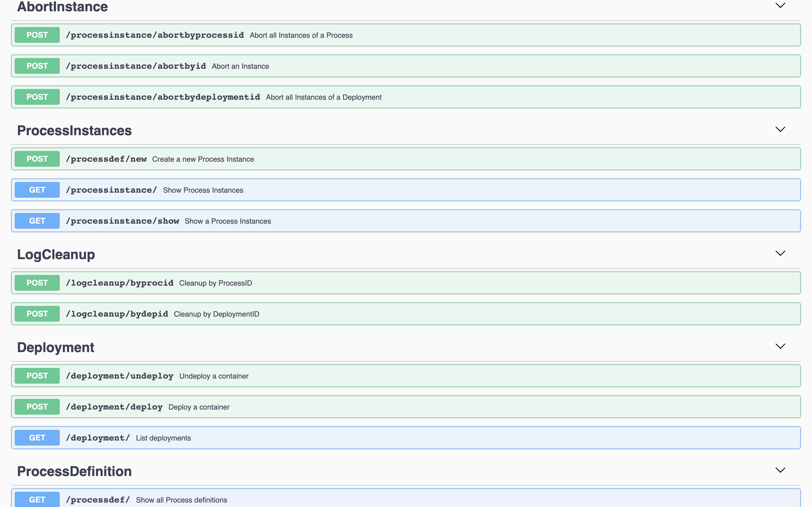Open /logcleanup/byprocid Cleanup by ProcessID
Viewport: 812px width, 507px height.
(120, 283)
